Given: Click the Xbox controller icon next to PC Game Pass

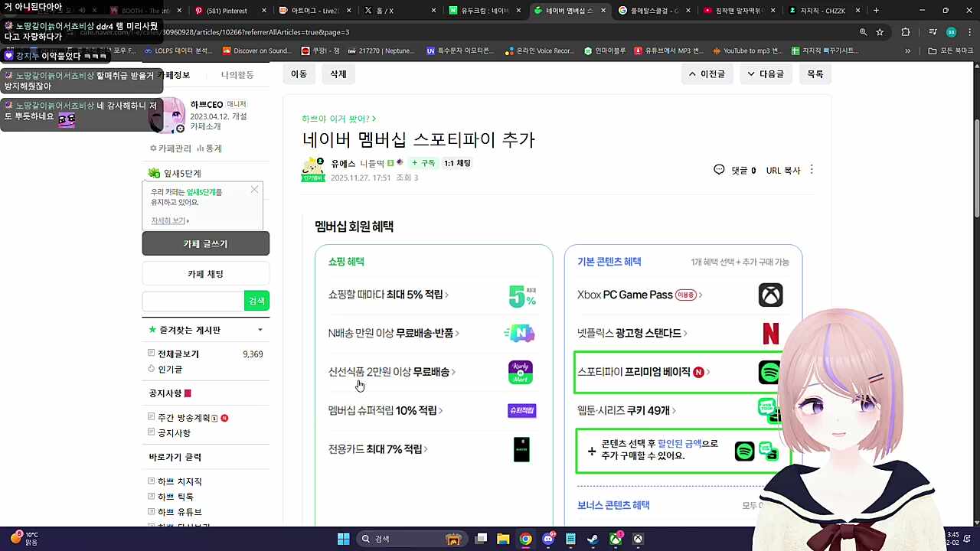Looking at the screenshot, I should pyautogui.click(x=770, y=295).
